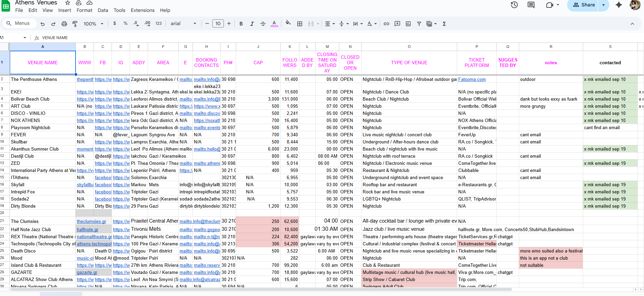This screenshot has height=296, width=644.
Task: Create a filter with funnel icon
Action: 419,24
